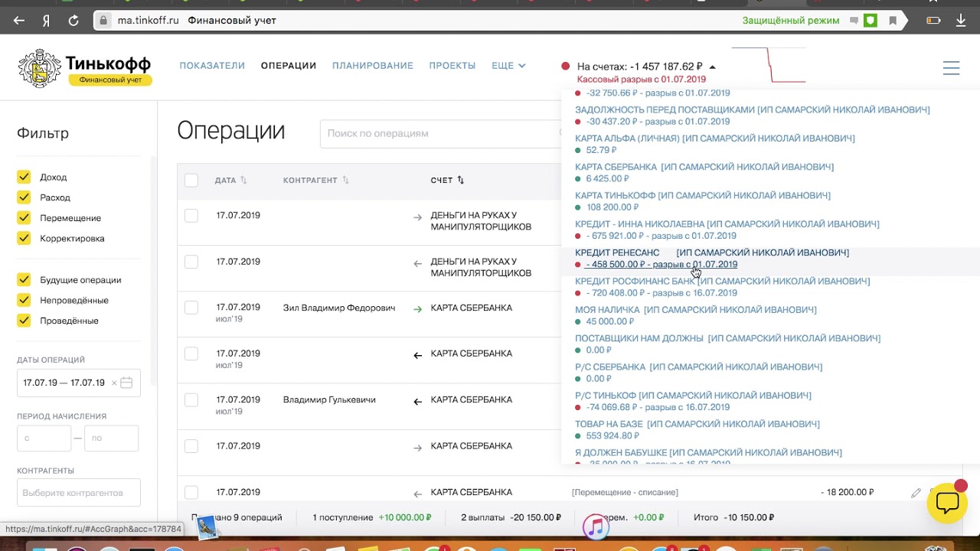Open the yellow chat support button

coord(947,503)
